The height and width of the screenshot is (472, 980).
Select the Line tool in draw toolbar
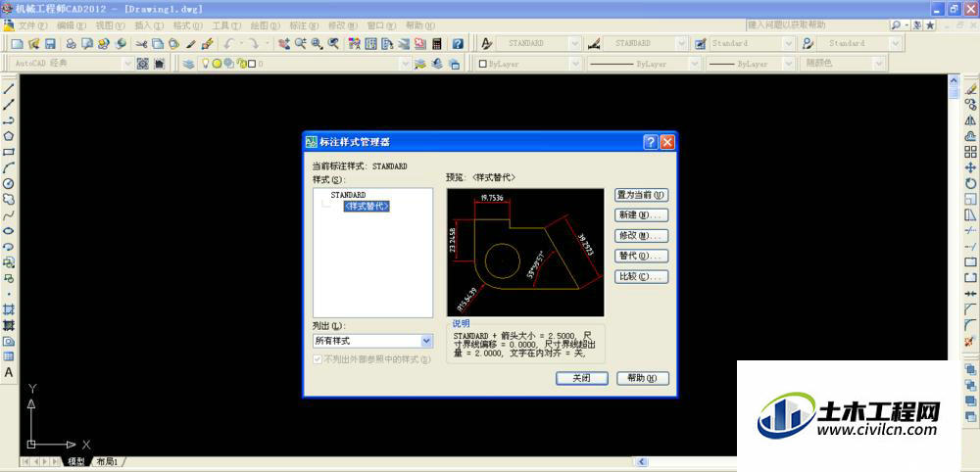[9, 89]
